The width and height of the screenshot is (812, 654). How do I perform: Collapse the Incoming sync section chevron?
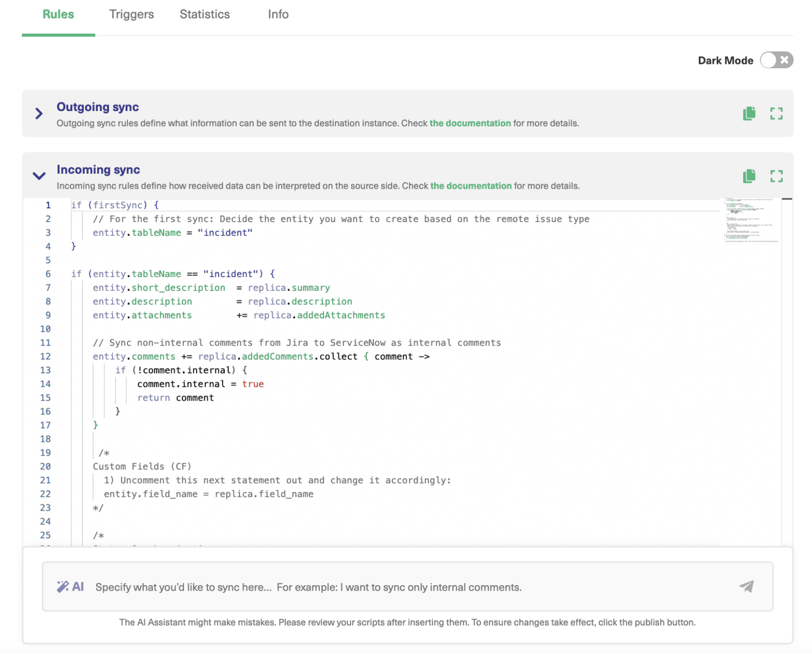click(x=39, y=176)
